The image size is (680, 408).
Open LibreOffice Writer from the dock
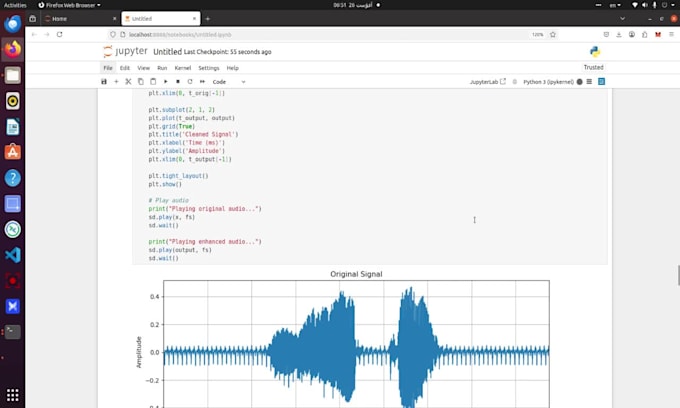[x=13, y=127]
